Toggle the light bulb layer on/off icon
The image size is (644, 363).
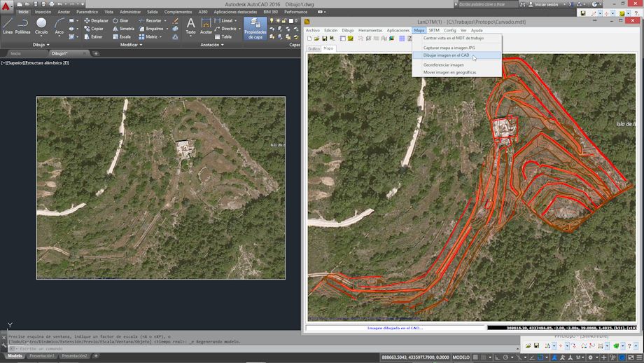[x=272, y=20]
